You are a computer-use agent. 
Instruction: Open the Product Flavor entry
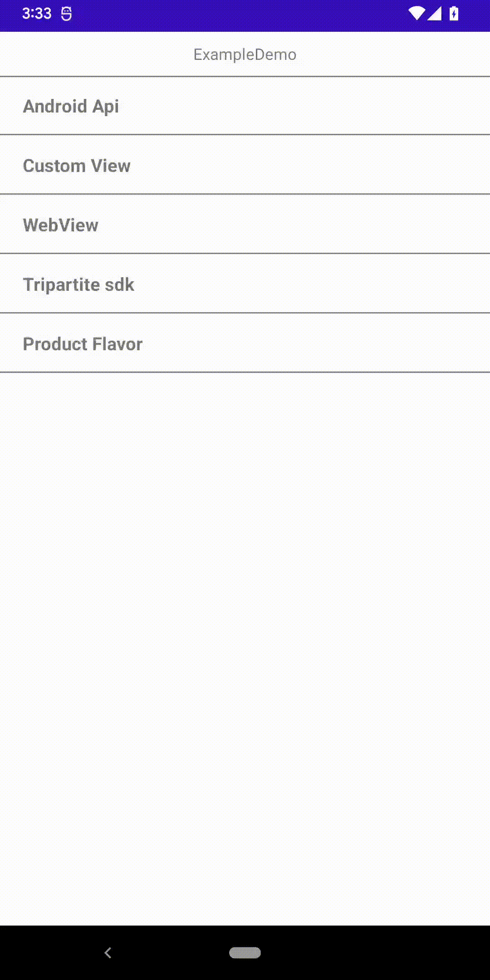point(83,344)
